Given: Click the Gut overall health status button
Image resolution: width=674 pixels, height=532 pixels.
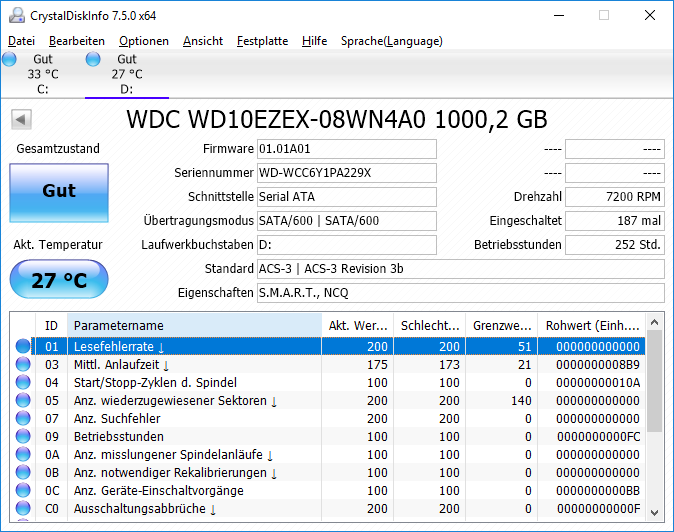Looking at the screenshot, I should pyautogui.click(x=59, y=193).
